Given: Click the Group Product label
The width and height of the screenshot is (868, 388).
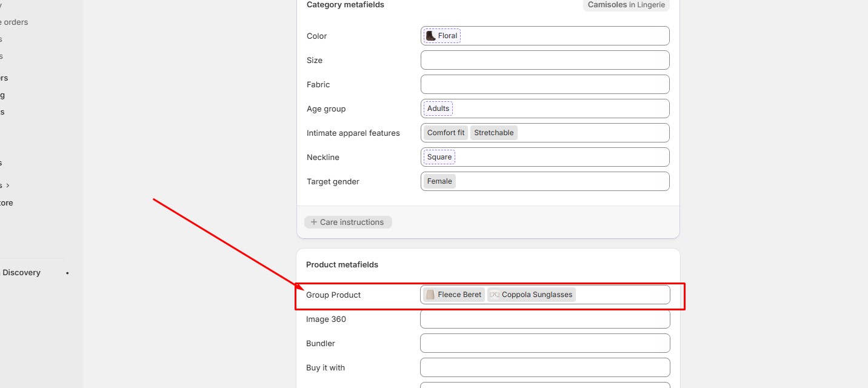Looking at the screenshot, I should [x=333, y=295].
